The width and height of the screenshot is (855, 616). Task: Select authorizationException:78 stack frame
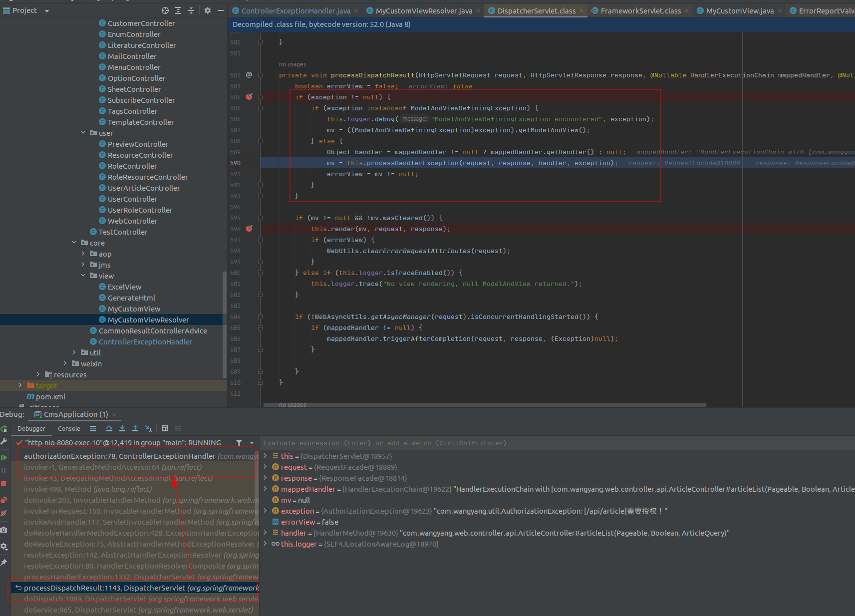(135, 456)
